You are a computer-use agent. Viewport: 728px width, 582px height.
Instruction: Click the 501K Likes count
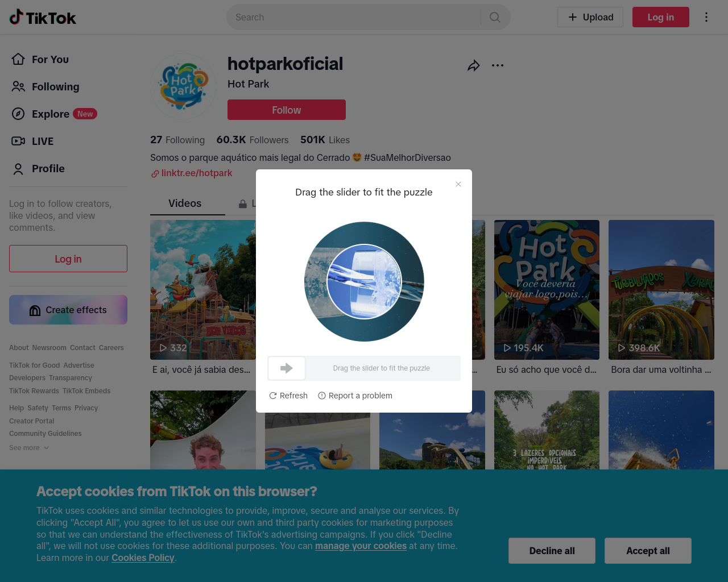click(325, 140)
